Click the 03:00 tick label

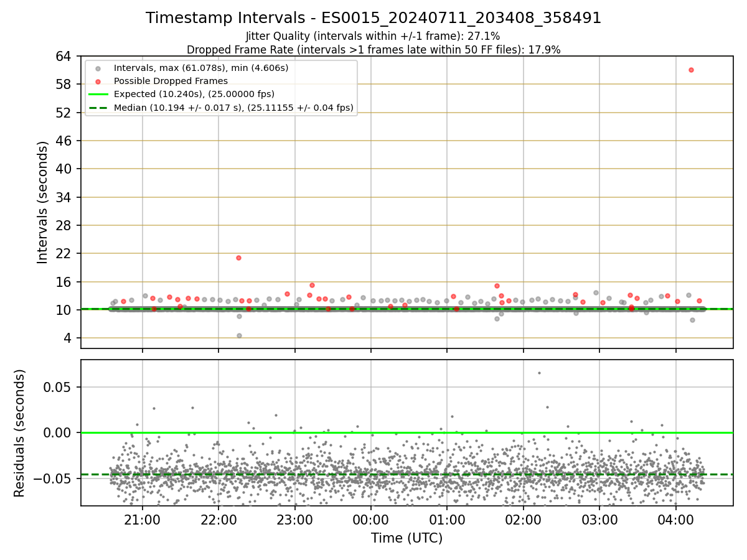pos(599,520)
